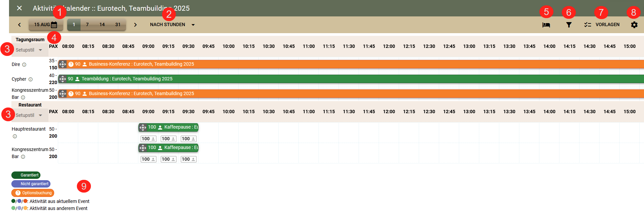This screenshot has height=214, width=644.
Task: Show info for Hauptrestaurant
Action: (15, 136)
